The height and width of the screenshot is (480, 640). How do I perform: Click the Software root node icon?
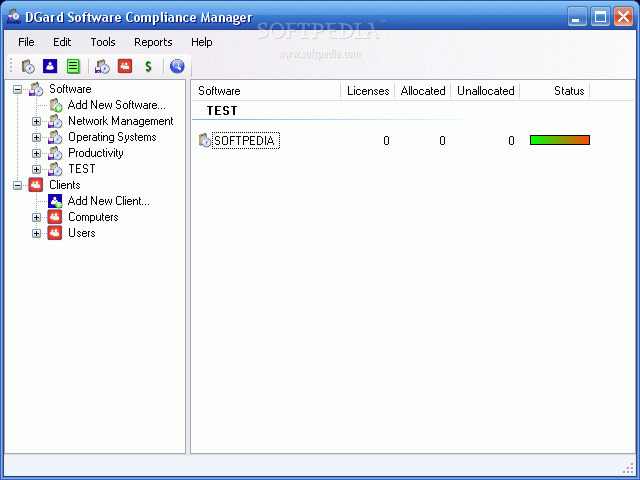36,89
